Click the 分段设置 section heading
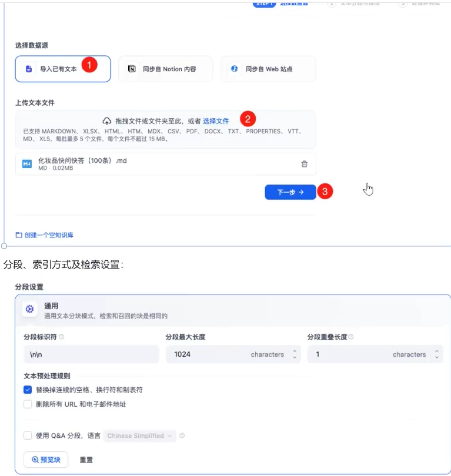Viewport: 451px width, 476px height. pyautogui.click(x=29, y=287)
